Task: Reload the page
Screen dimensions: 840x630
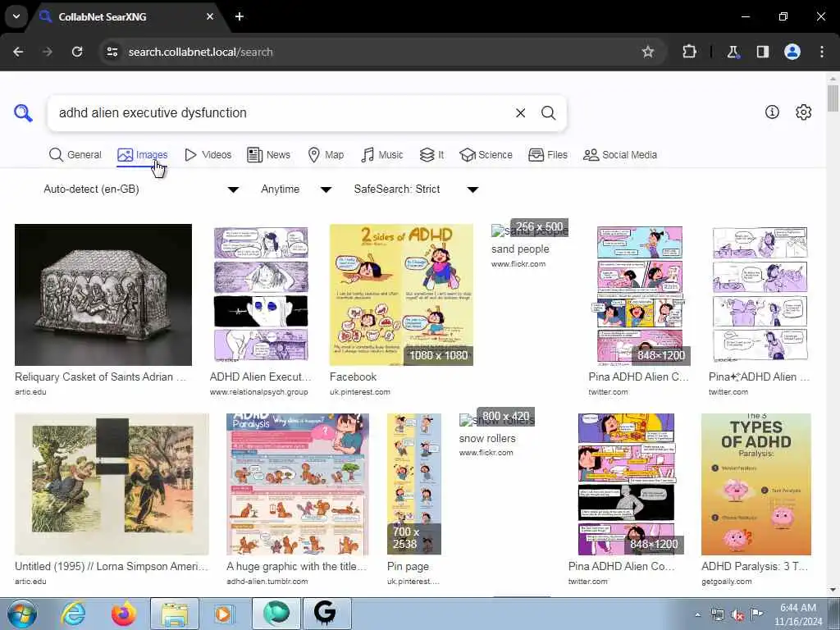Action: tap(77, 52)
